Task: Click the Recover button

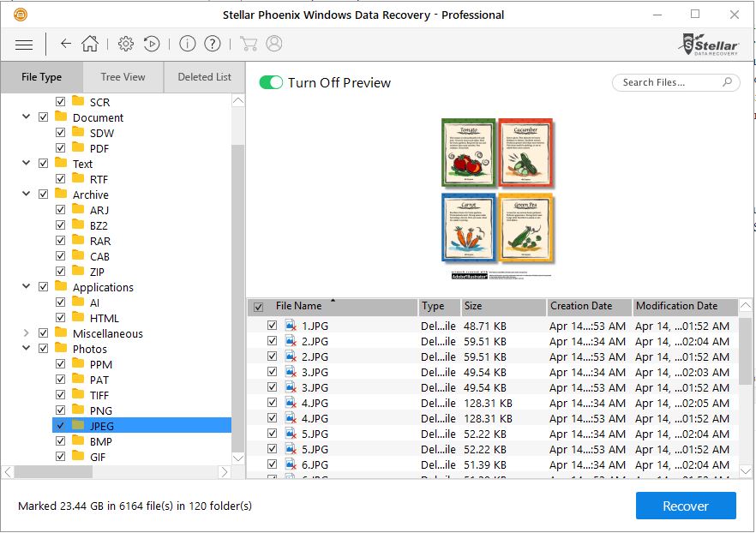Action: [x=685, y=506]
